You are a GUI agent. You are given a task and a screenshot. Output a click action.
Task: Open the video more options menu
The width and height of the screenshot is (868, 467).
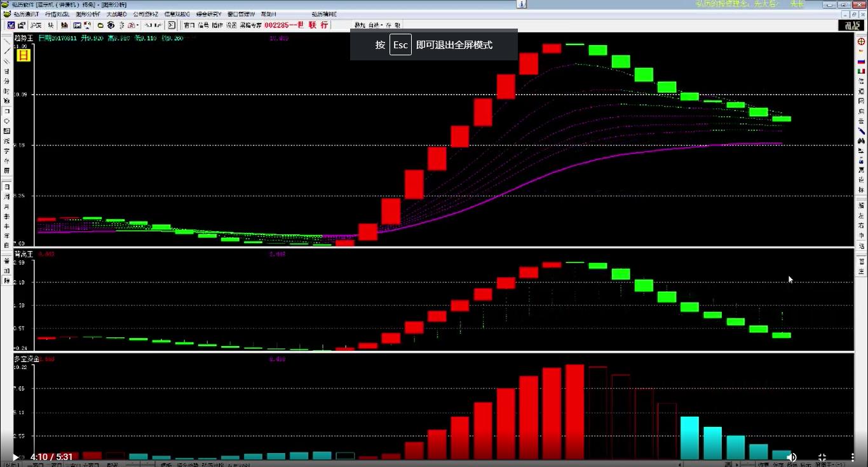click(x=852, y=457)
